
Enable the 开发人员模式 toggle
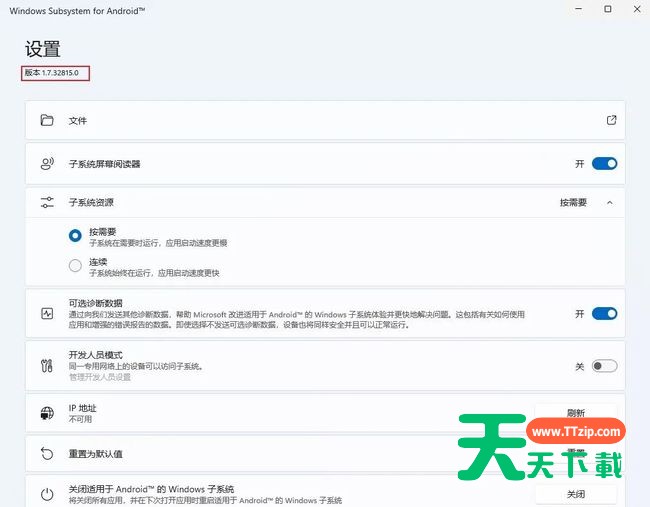point(604,366)
